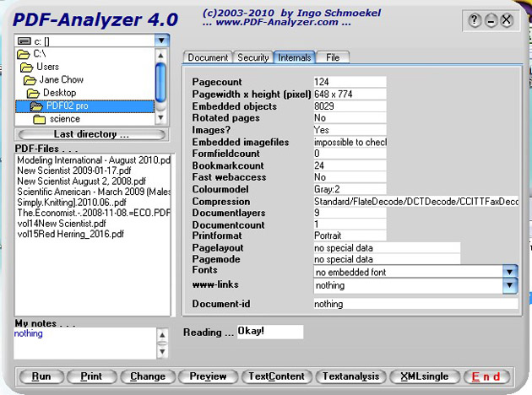Click the Pagecount value 124

coord(350,82)
